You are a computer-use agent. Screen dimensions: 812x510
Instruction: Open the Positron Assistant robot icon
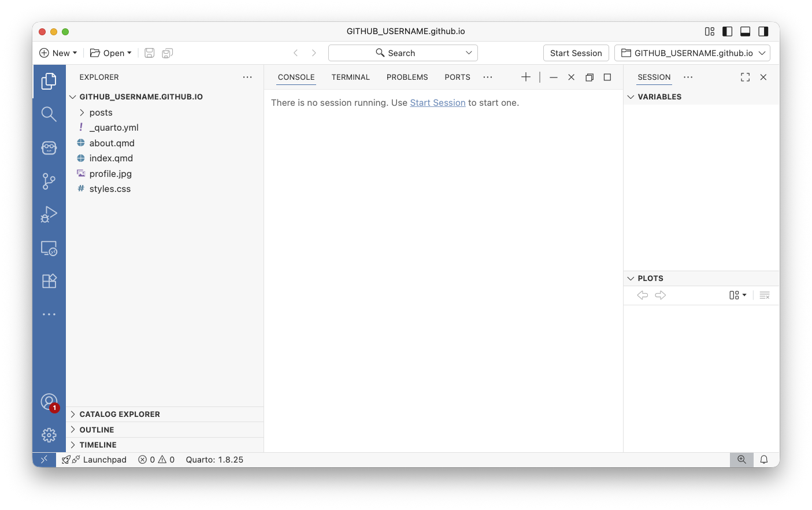(x=49, y=148)
